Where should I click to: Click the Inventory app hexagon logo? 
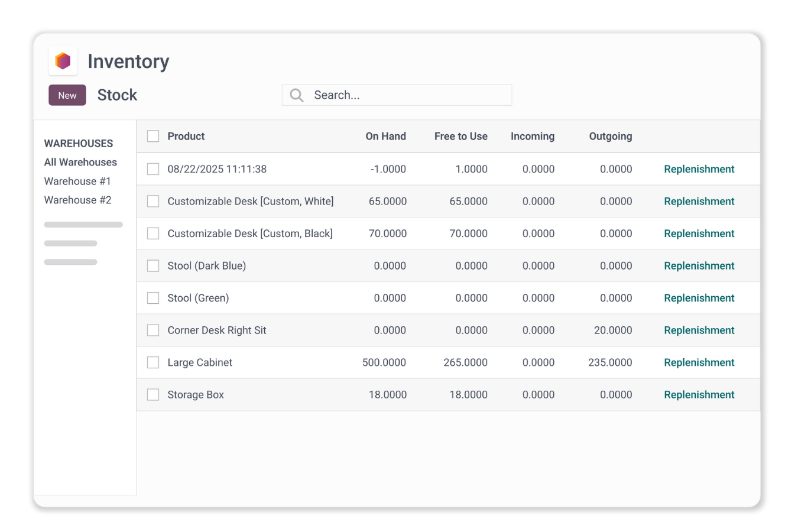coord(63,61)
